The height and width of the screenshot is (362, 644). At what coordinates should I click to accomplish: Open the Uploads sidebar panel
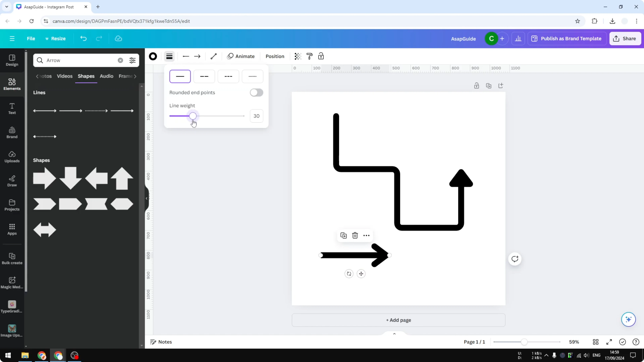12,157
